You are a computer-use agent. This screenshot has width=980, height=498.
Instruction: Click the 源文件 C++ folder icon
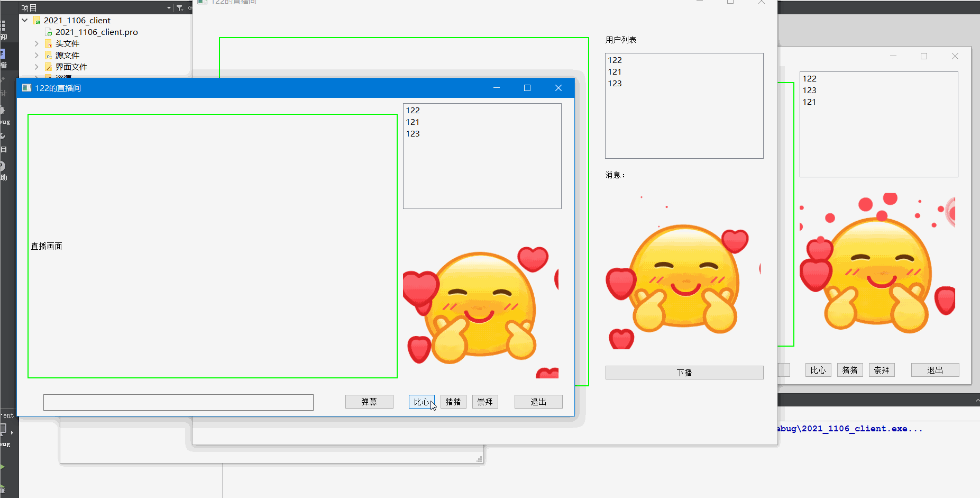(49, 55)
